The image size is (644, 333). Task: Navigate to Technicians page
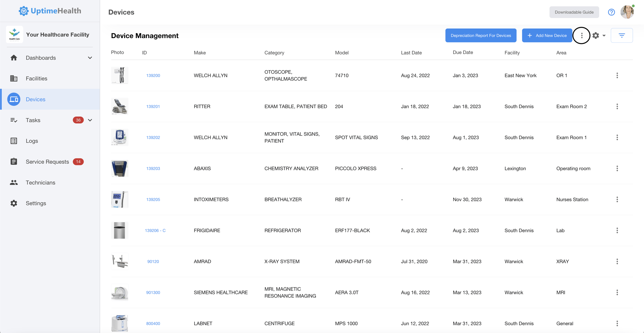[40, 183]
